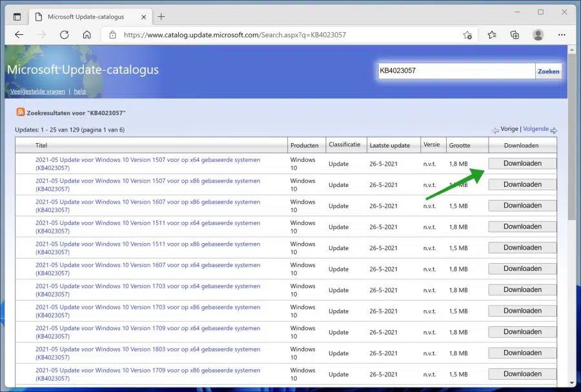
Task: Open Version 1607 x64 update link
Action: pyautogui.click(x=148, y=269)
